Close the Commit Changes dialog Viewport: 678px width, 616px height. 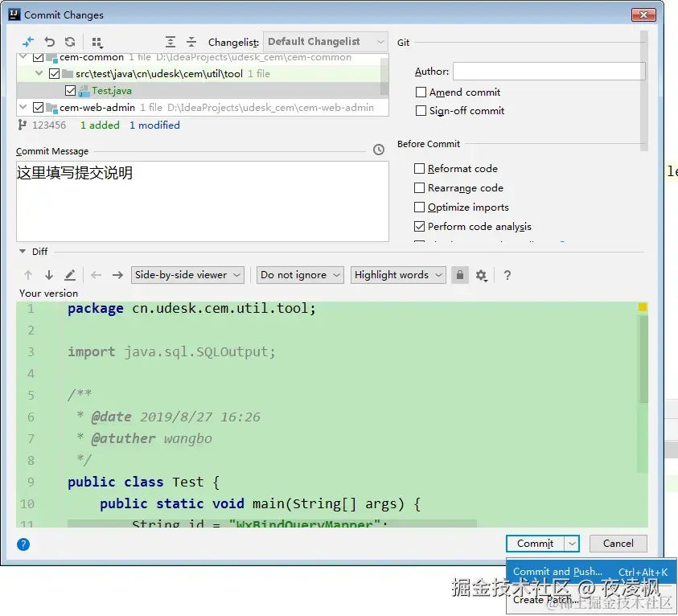click(x=644, y=14)
